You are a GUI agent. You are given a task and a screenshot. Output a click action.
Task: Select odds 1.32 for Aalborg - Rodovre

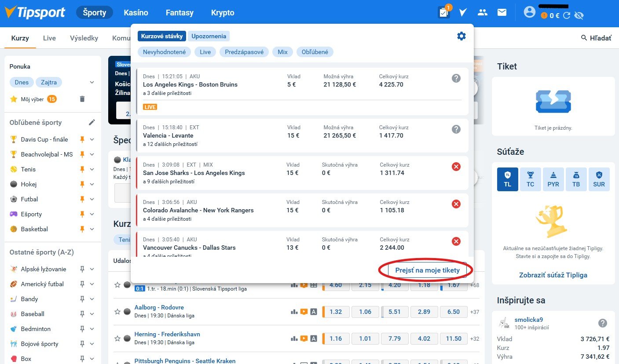point(336,312)
